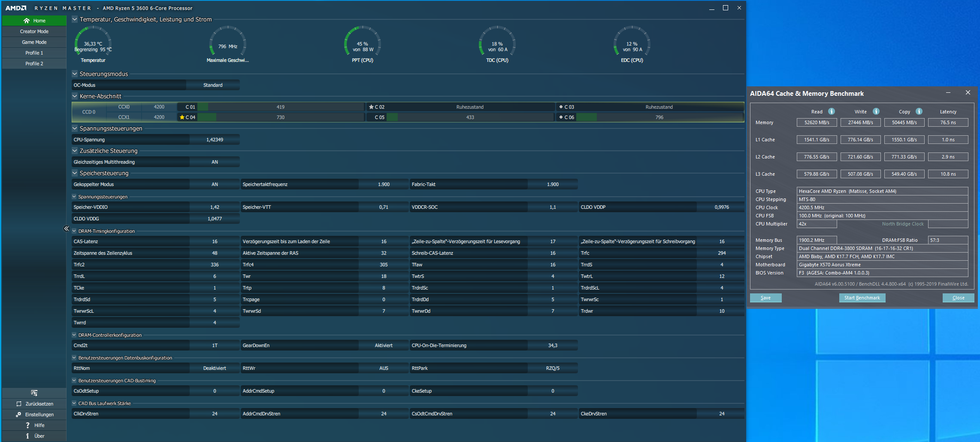The height and width of the screenshot is (442, 980).
Task: Click the L1 Cache Latency value '1.0 ns'
Action: [948, 140]
